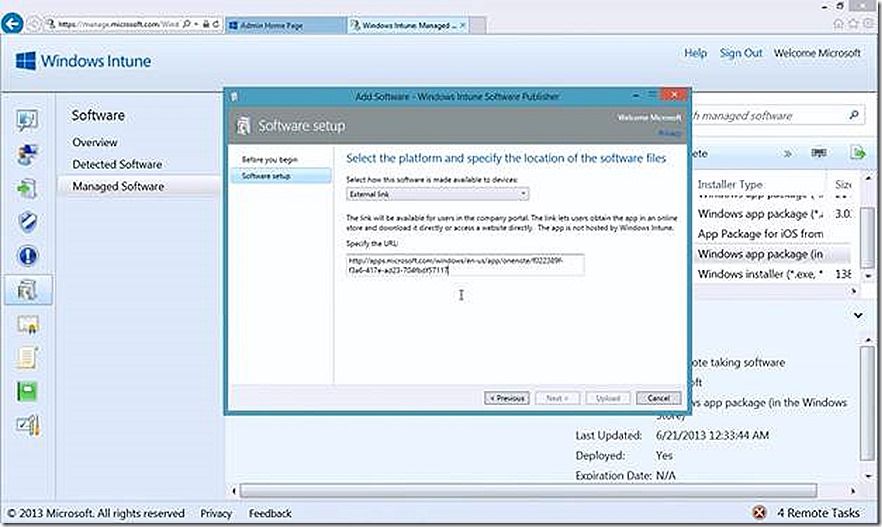Image resolution: width=882 pixels, height=527 pixels.
Task: Click the Software setup header icon
Action: coord(244,125)
